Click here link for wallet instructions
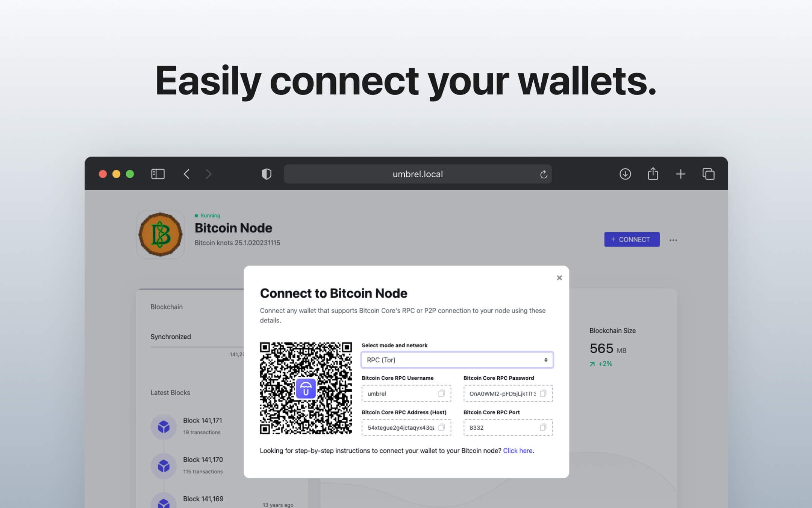The height and width of the screenshot is (508, 812). point(517,451)
